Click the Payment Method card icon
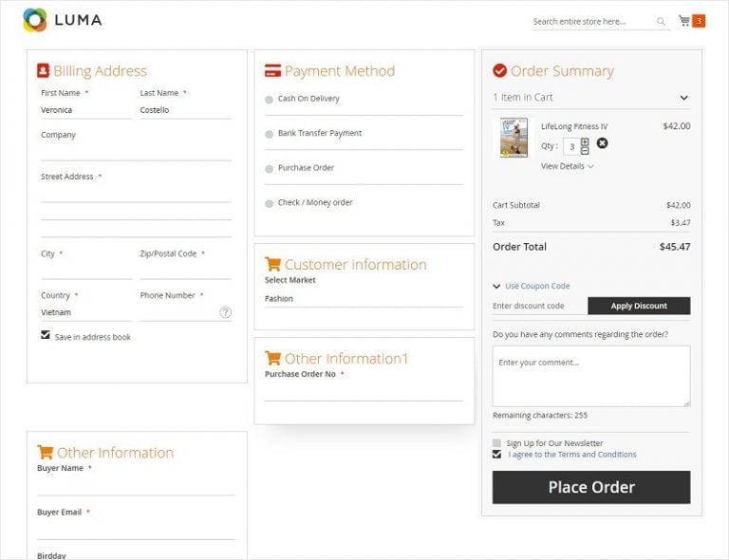Image resolution: width=729 pixels, height=560 pixels. [x=272, y=71]
